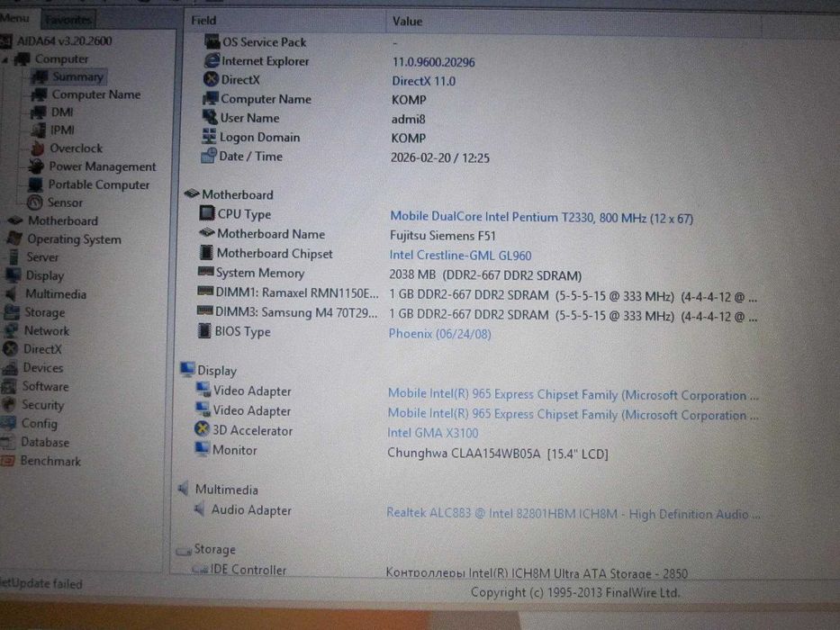
Task: Click the Portable Computer icon
Action: point(35,184)
